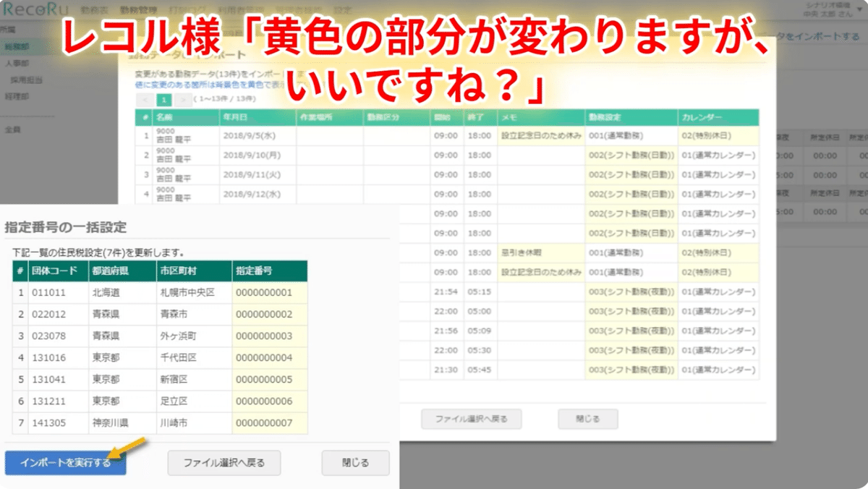Click the 市区町村 column header
The width and height of the screenshot is (868, 489).
194,271
